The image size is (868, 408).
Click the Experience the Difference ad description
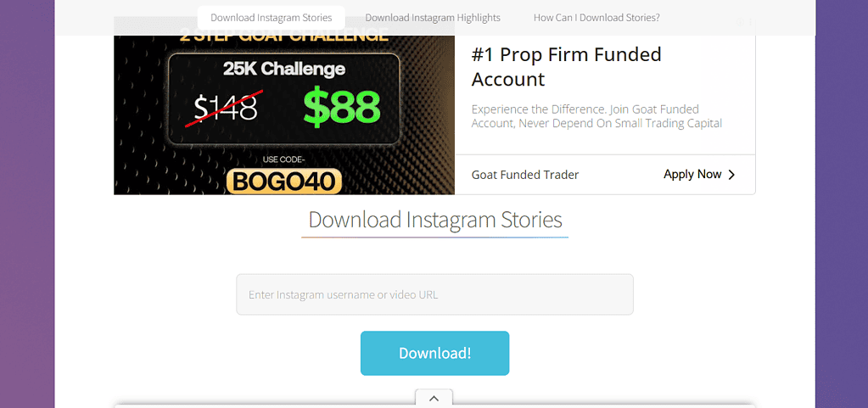596,116
